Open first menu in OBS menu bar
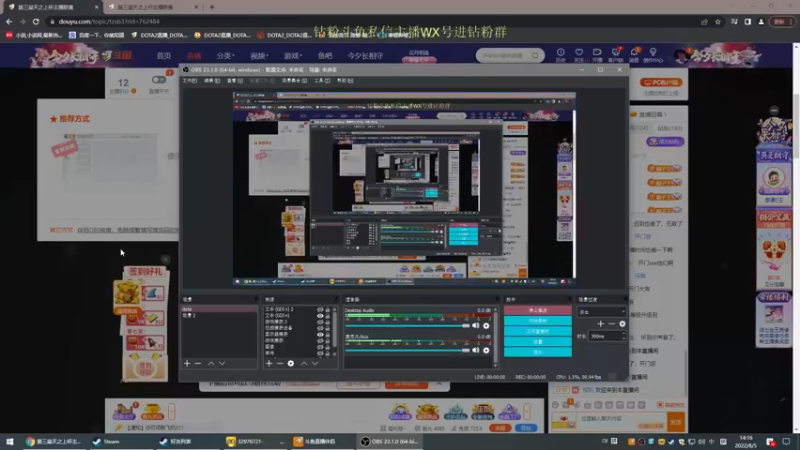 (190, 81)
